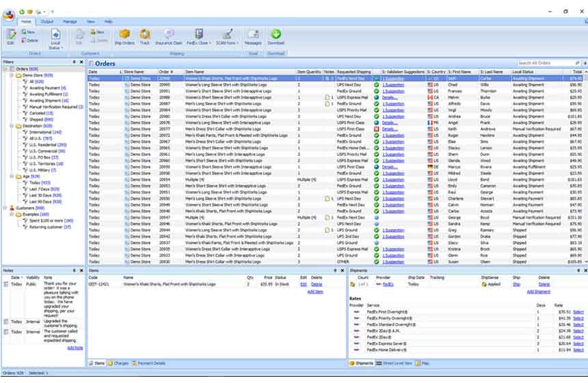Click Select for FedEx Home Delivery rate
Viewport: 588px width, 383px height.
578,350
